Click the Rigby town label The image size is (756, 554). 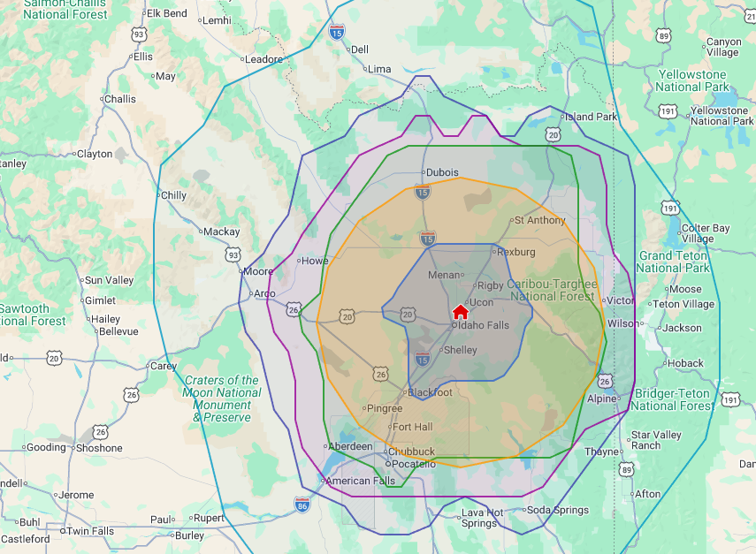tap(491, 285)
